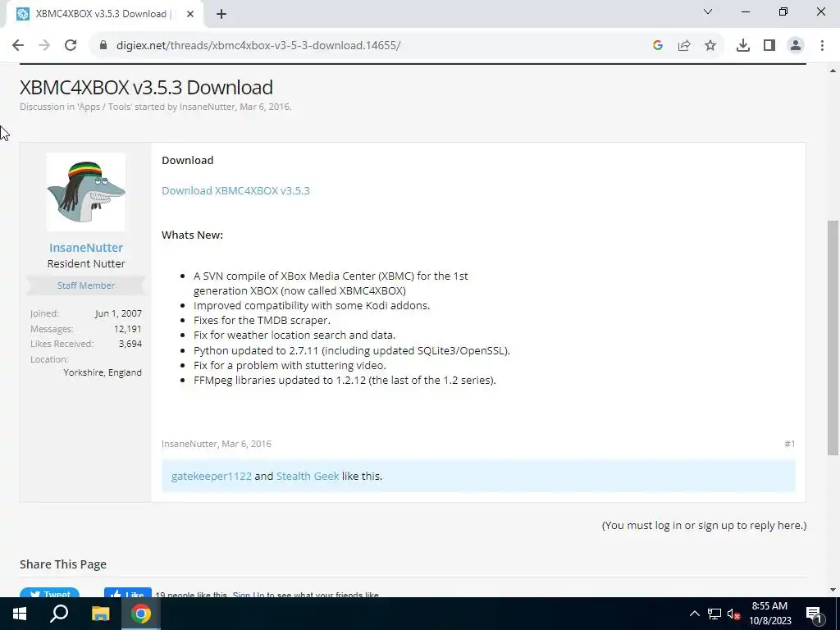Open the gatekeeper1122 user link
The height and width of the screenshot is (630, 840).
(x=212, y=477)
